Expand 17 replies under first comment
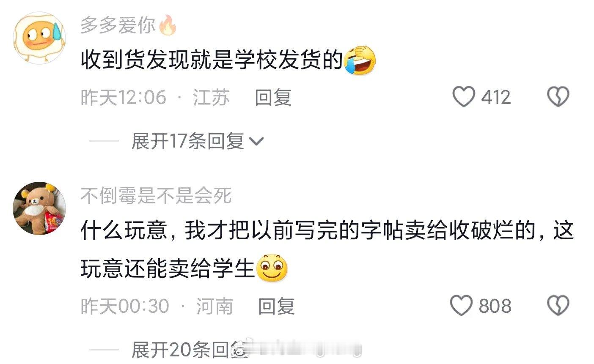594x364 pixels. pyautogui.click(x=188, y=141)
